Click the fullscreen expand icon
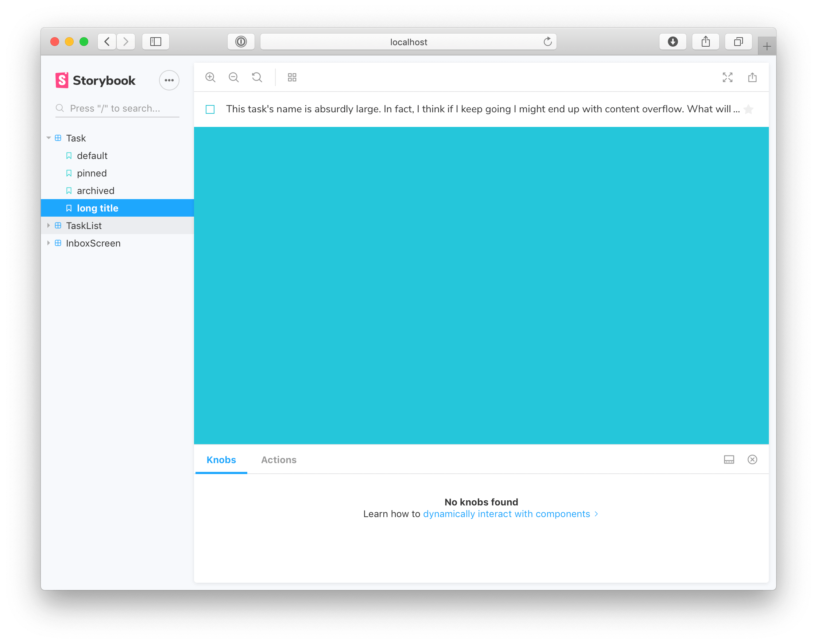This screenshot has height=644, width=817. [728, 77]
